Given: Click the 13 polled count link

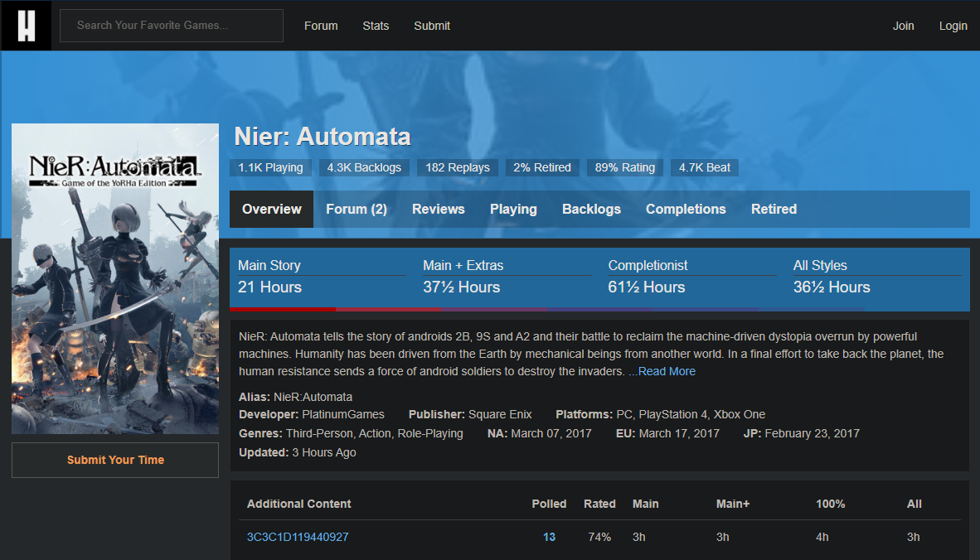Looking at the screenshot, I should coord(549,537).
